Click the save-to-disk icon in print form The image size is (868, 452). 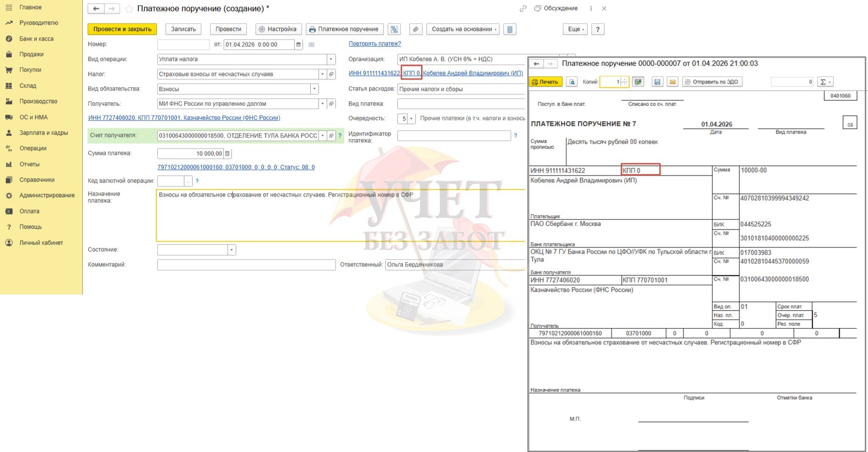point(657,82)
